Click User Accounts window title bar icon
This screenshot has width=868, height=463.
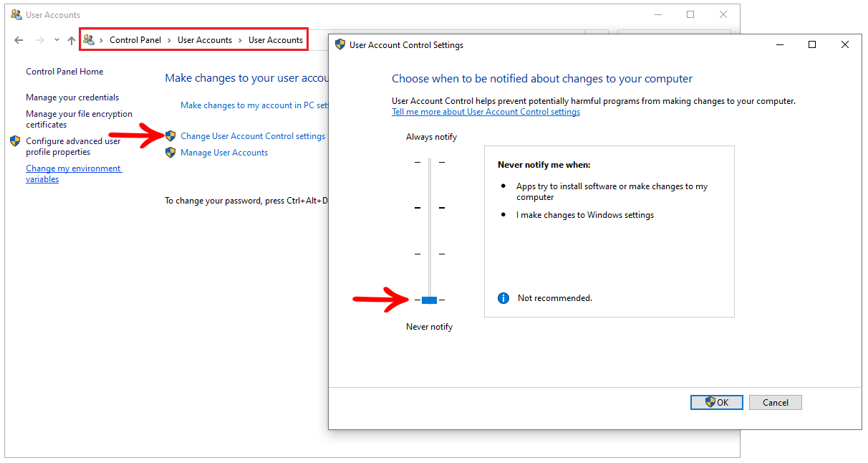pyautogui.click(x=16, y=14)
